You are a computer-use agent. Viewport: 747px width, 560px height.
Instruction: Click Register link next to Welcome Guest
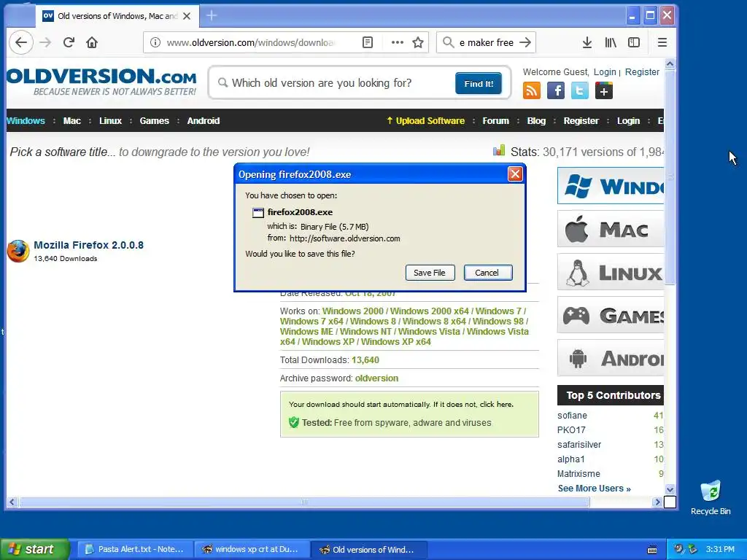(x=642, y=72)
